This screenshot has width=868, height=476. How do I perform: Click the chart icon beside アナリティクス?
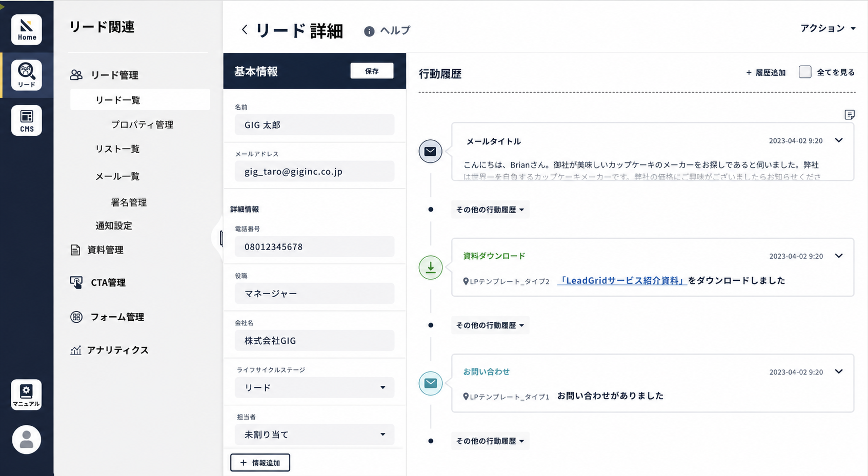(x=76, y=350)
